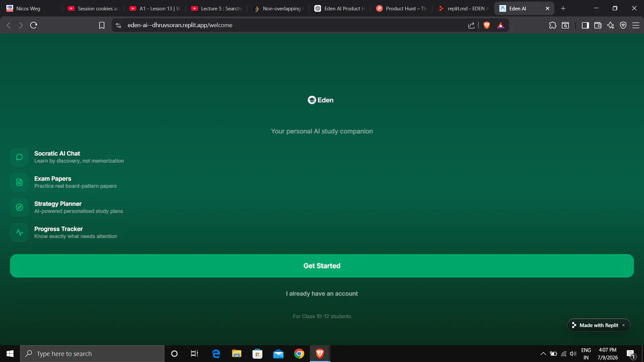Click the 'Exam Papers' heading
Image resolution: width=644 pixels, height=362 pixels.
tap(53, 179)
